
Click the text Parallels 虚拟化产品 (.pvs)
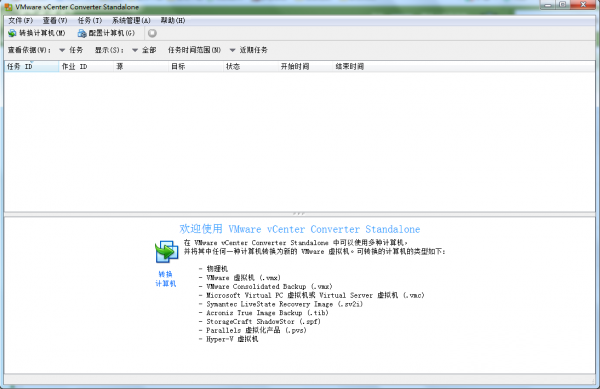[x=256, y=330]
